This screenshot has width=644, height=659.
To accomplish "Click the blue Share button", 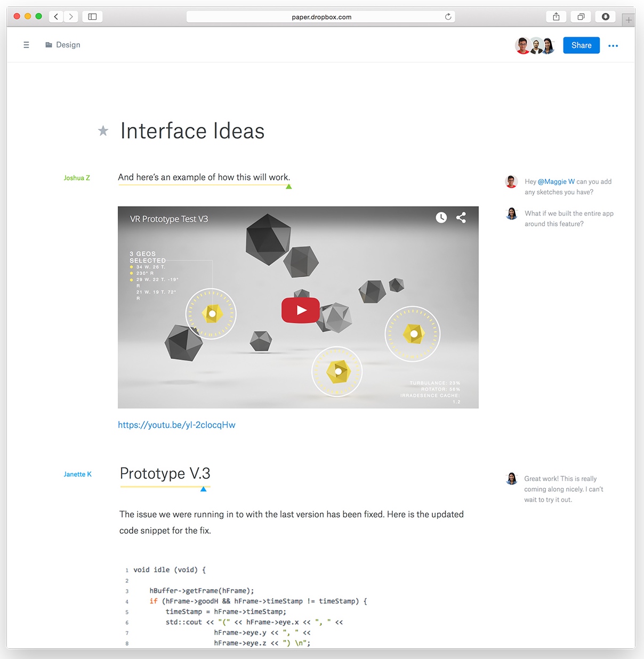I will point(581,45).
